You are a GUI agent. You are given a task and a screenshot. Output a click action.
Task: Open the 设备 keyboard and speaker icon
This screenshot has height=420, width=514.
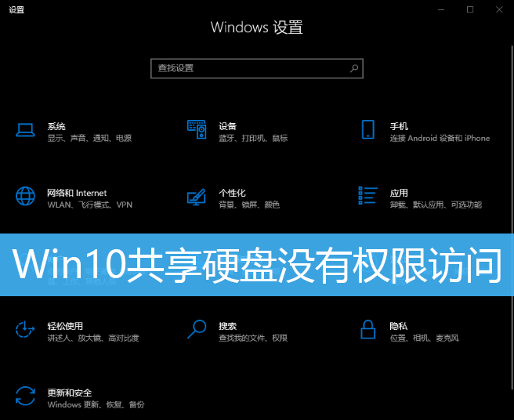coord(197,129)
